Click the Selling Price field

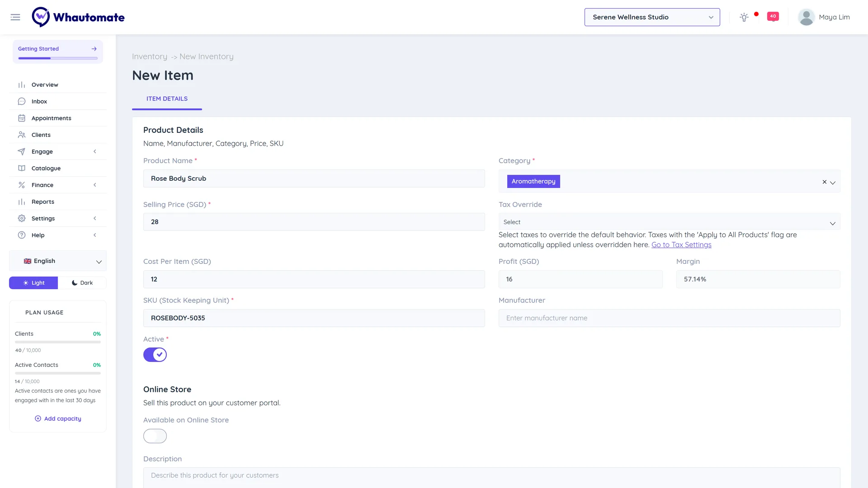tap(314, 222)
